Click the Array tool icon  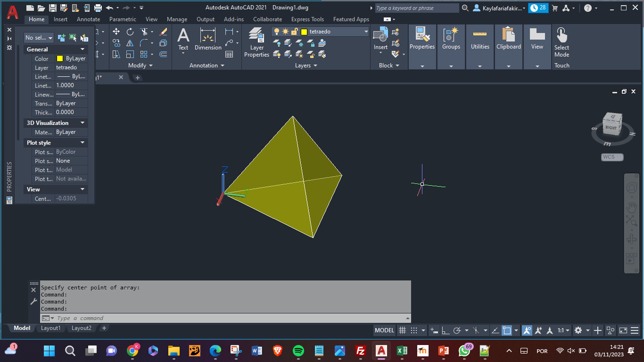144,54
